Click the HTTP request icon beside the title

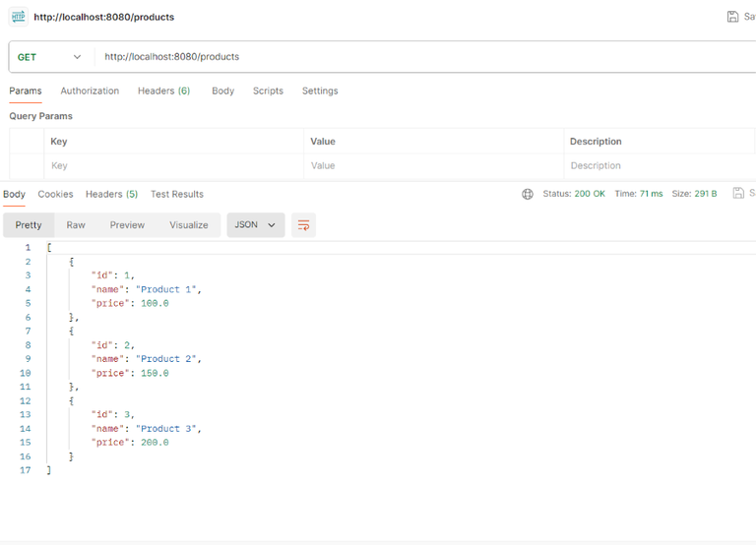point(19,17)
